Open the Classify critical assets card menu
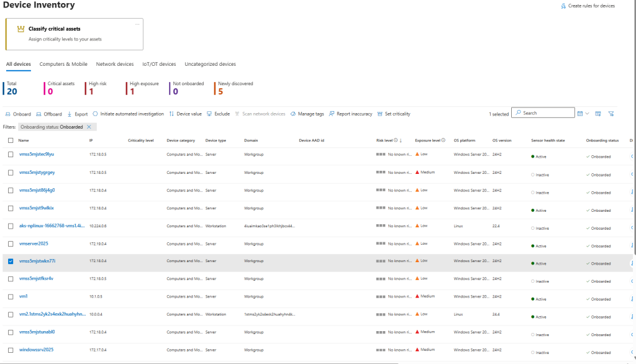Screen dimensions: 636x364 coord(137,24)
